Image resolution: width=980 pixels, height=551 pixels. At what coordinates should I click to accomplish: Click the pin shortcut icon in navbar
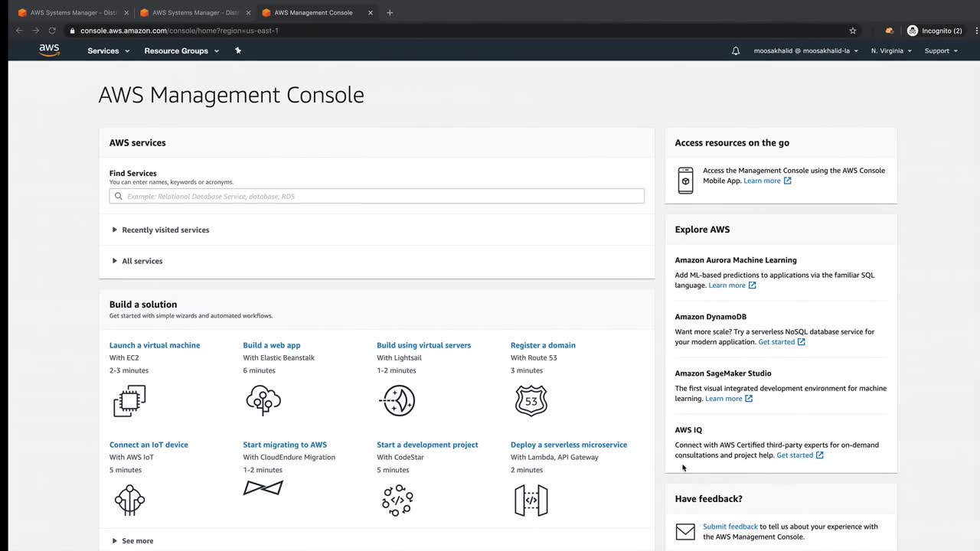pyautogui.click(x=238, y=51)
